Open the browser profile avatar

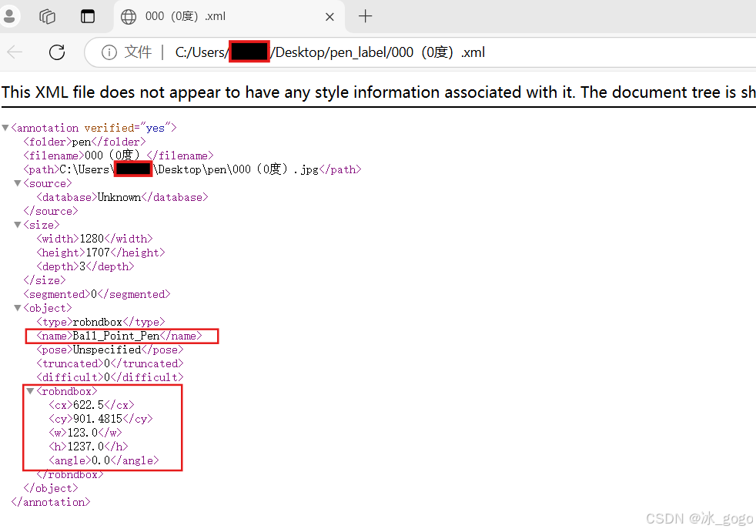tap(8, 16)
